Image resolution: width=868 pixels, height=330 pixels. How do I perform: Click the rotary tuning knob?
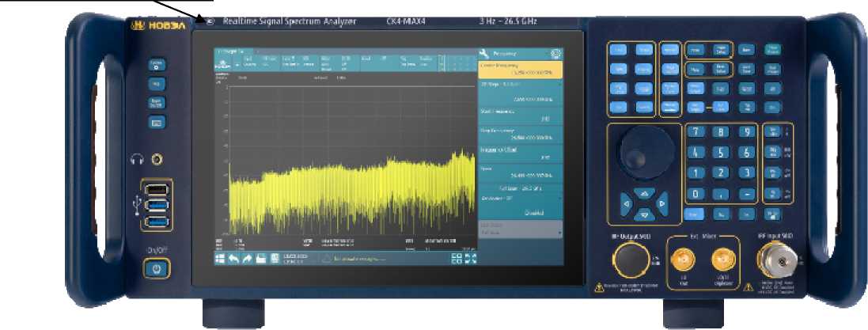(641, 151)
